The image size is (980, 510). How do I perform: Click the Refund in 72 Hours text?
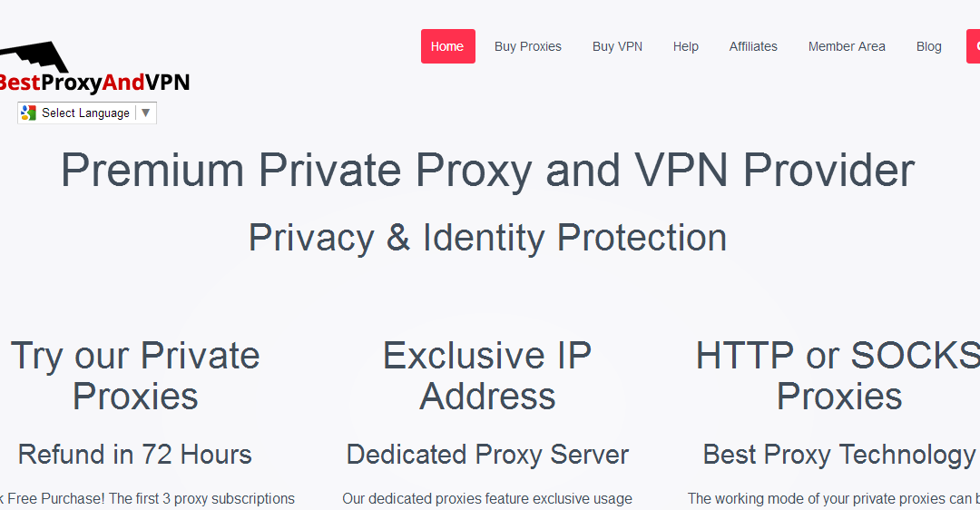(135, 455)
